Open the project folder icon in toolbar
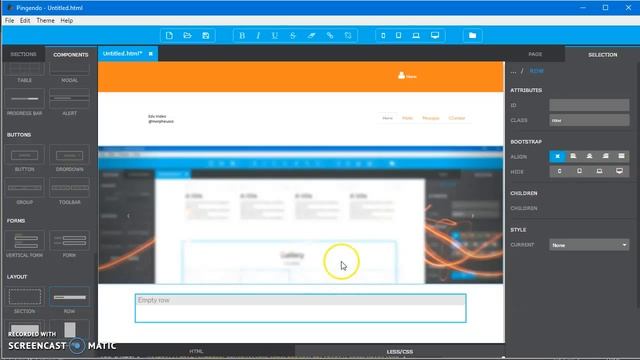This screenshot has width=640, height=360. coord(472,36)
